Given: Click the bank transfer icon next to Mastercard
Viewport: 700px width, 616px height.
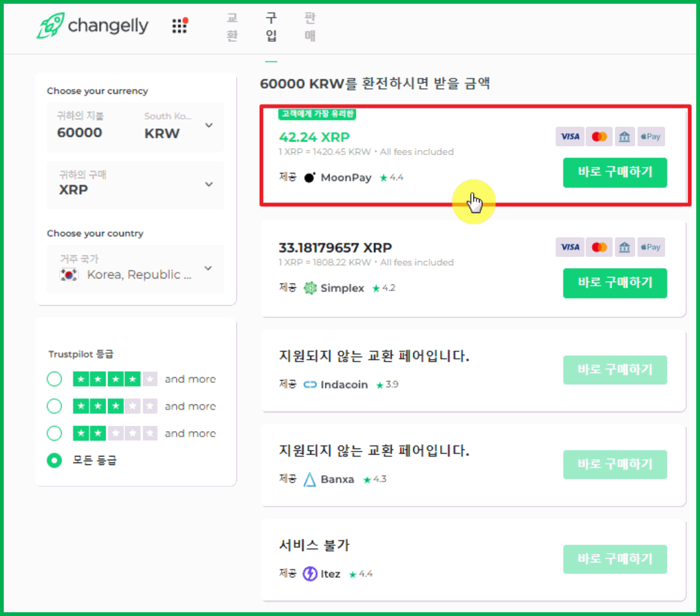Looking at the screenshot, I should [x=624, y=136].
